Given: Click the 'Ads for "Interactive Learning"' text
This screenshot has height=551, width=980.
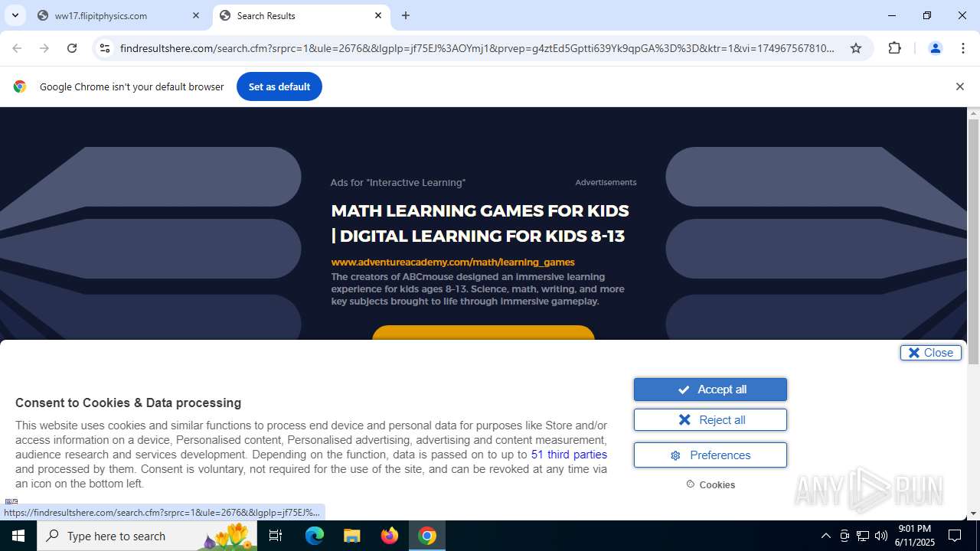Looking at the screenshot, I should click(398, 182).
